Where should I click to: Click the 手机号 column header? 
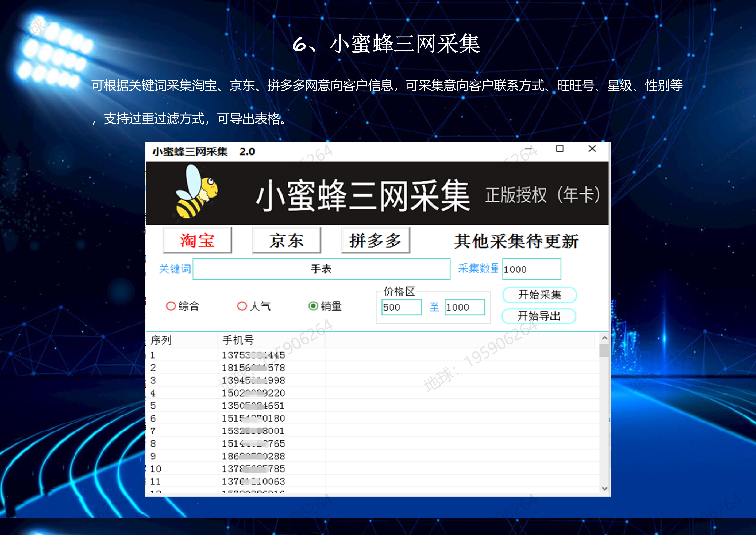coord(271,340)
